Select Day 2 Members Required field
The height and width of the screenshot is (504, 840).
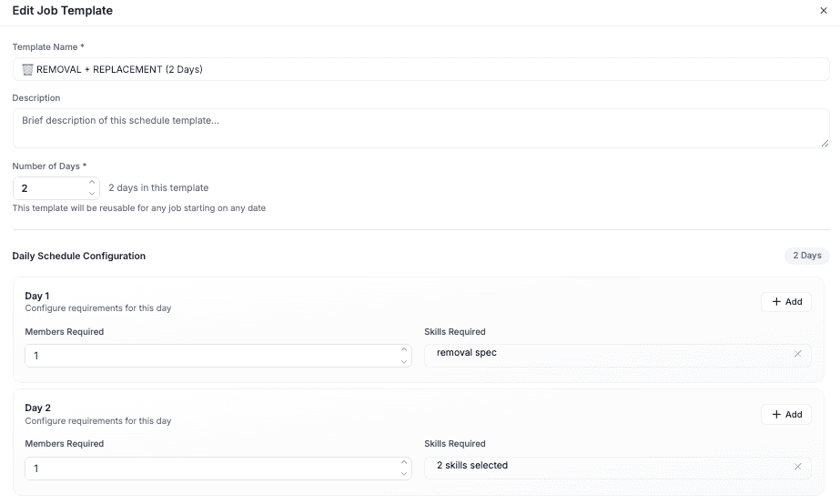(209, 469)
